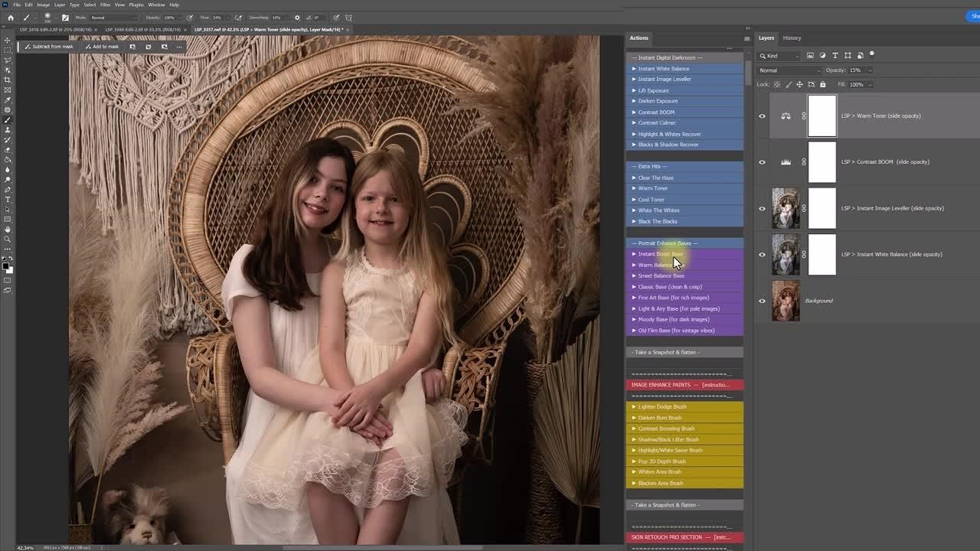980x551 pixels.
Task: Select the Type tool
Action: pos(8,200)
